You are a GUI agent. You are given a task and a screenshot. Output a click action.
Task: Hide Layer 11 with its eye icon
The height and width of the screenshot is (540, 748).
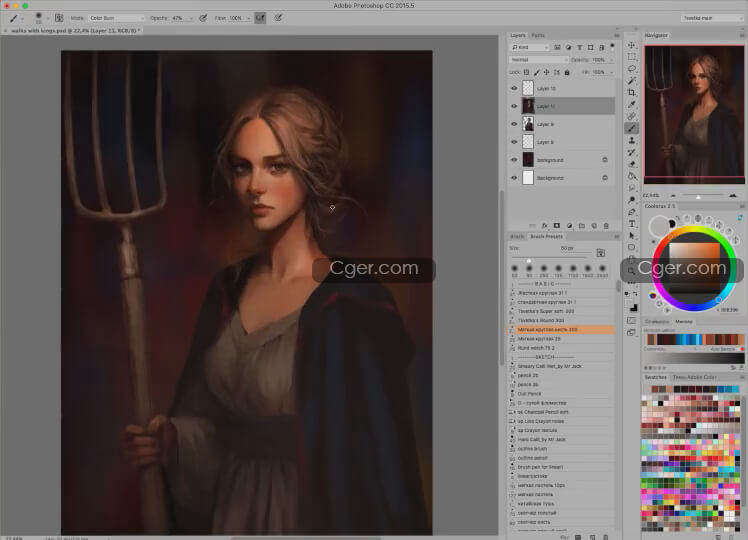514,106
